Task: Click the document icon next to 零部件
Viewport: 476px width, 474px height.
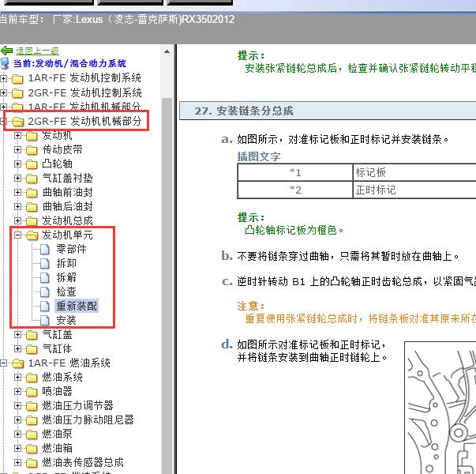Action: [45, 250]
